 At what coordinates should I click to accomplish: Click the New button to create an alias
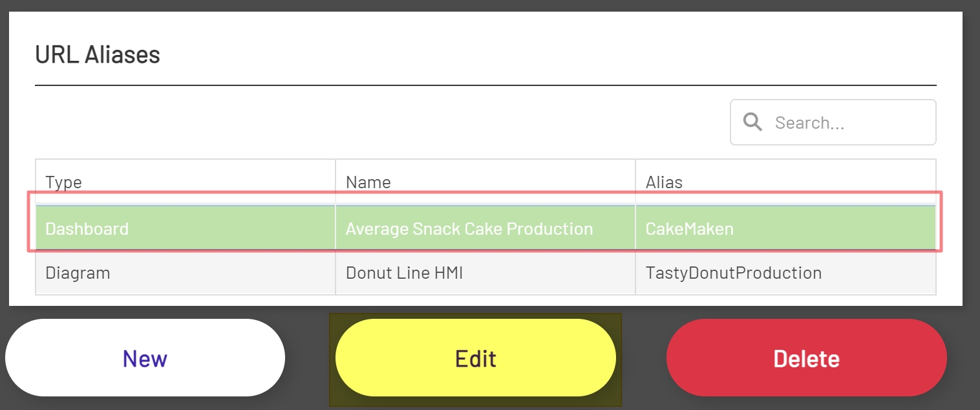(145, 358)
